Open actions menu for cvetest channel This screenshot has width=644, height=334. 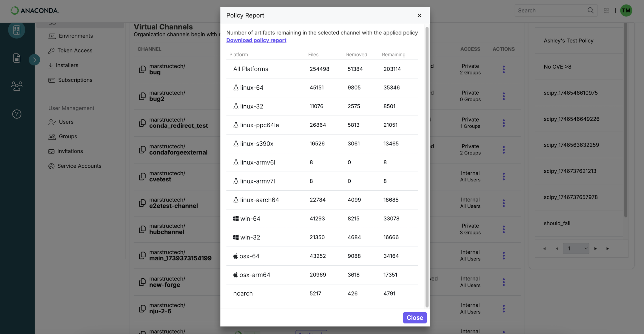click(503, 177)
